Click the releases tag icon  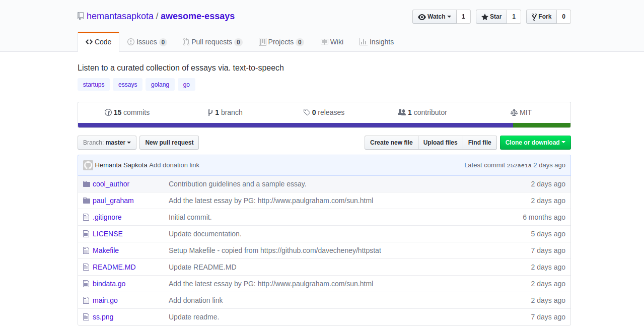point(307,112)
